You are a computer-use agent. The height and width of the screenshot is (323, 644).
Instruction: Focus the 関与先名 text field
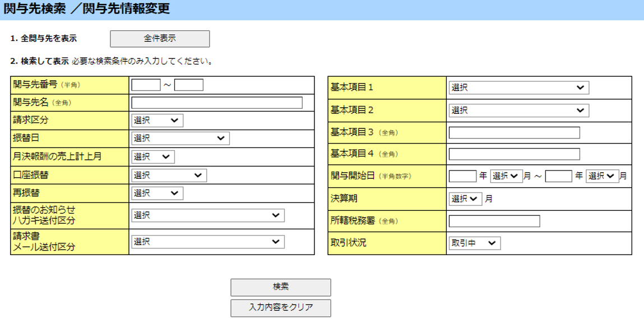pyautogui.click(x=216, y=103)
